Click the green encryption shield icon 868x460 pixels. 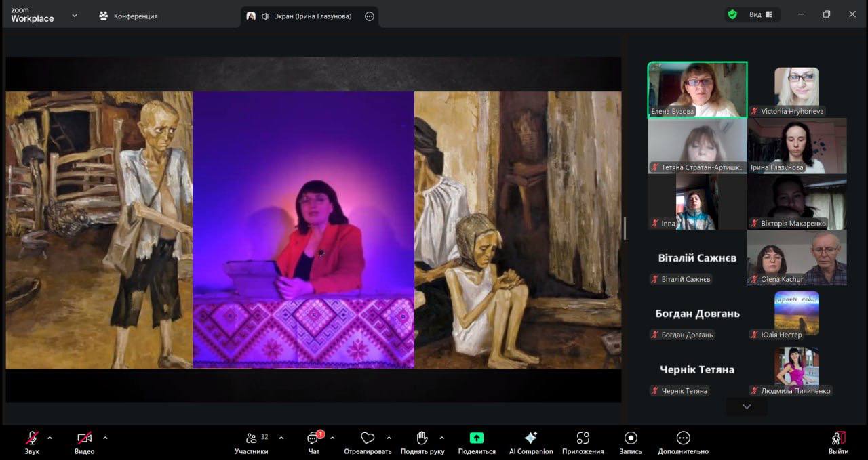pyautogui.click(x=732, y=14)
